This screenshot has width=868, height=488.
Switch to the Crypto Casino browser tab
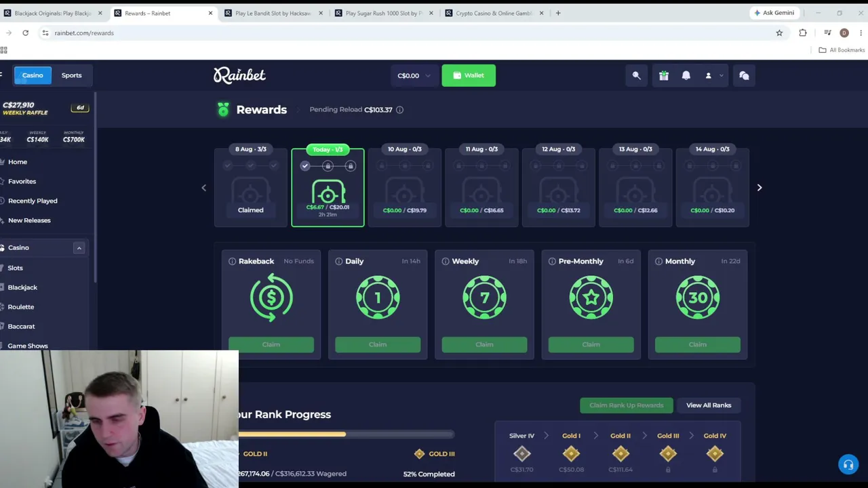494,13
